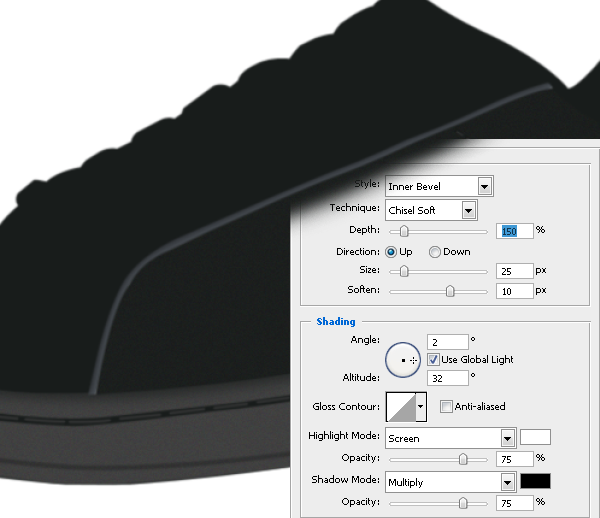The height and width of the screenshot is (518, 600).
Task: Click the Soften slider handle
Action: pos(450,291)
